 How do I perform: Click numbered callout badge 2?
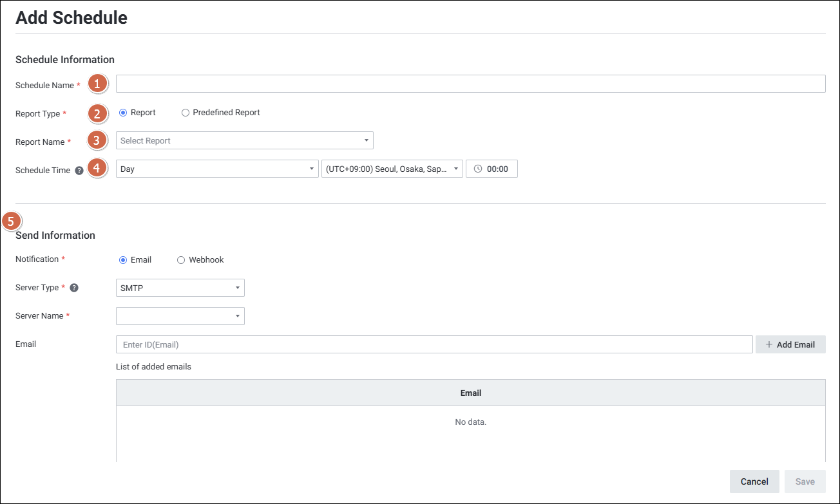pyautogui.click(x=97, y=113)
